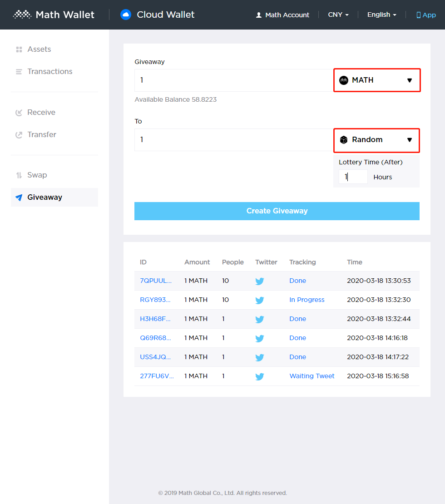Viewport: 445px width, 504px height.
Task: Open the MATH token dropdown
Action: [376, 80]
